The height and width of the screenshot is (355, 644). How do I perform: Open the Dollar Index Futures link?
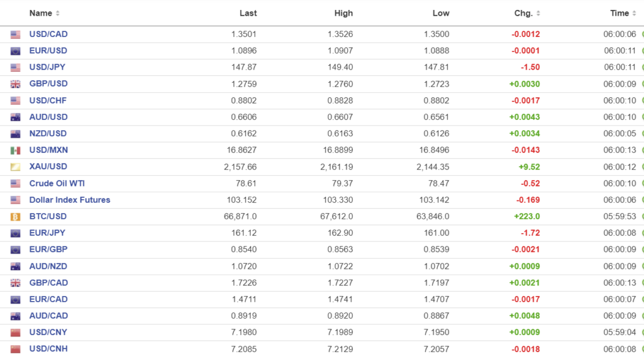(69, 200)
